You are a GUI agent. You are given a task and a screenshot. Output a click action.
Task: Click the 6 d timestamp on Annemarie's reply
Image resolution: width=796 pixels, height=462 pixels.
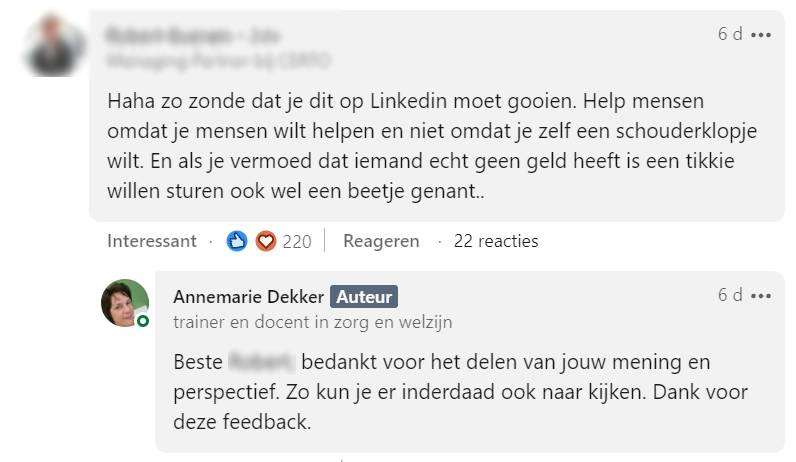[x=729, y=296]
